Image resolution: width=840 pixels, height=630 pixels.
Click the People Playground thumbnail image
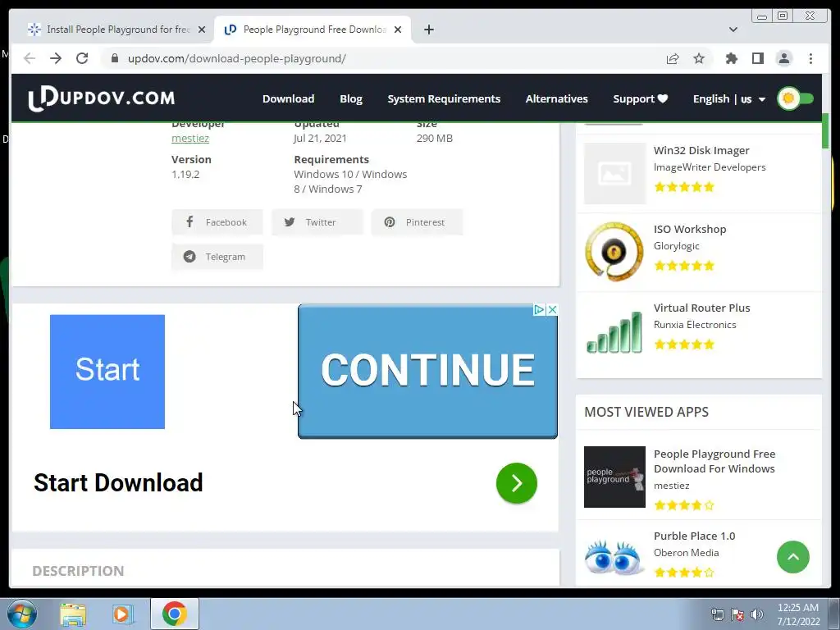pyautogui.click(x=614, y=477)
